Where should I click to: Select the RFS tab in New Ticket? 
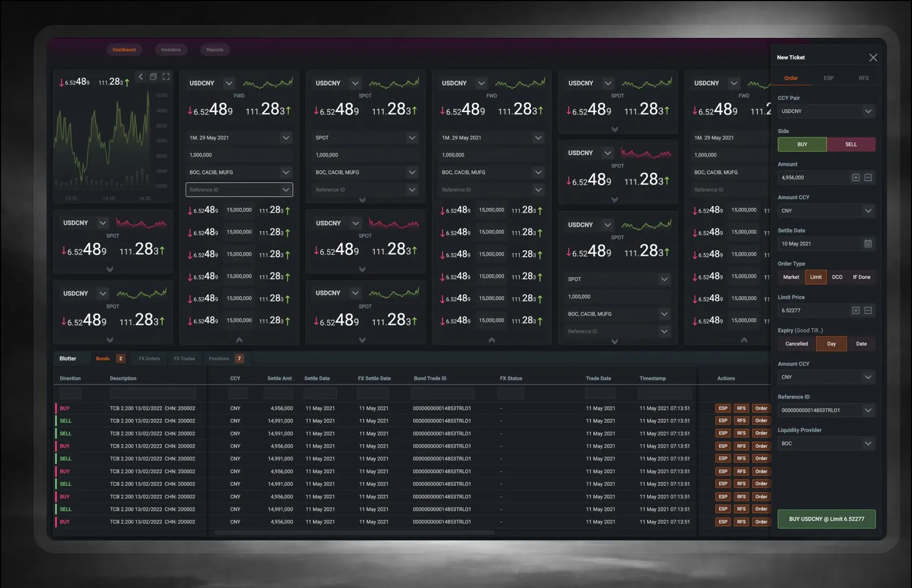click(x=864, y=78)
